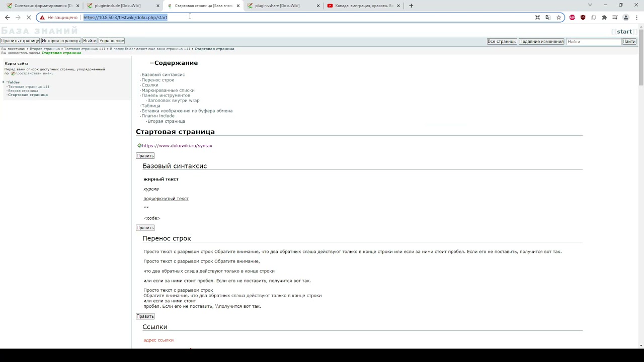Stop page loading with the X button

pos(29,18)
